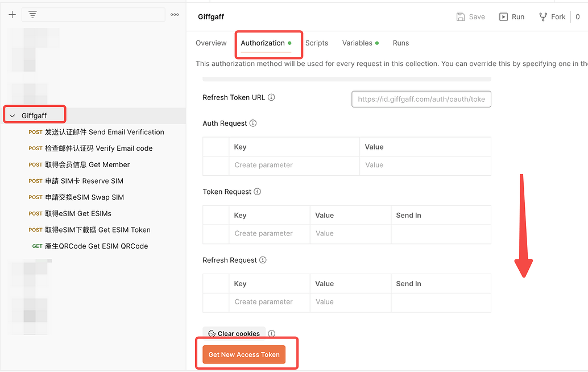Open the sidebar three-dots options menu
588x372 pixels.
(175, 15)
